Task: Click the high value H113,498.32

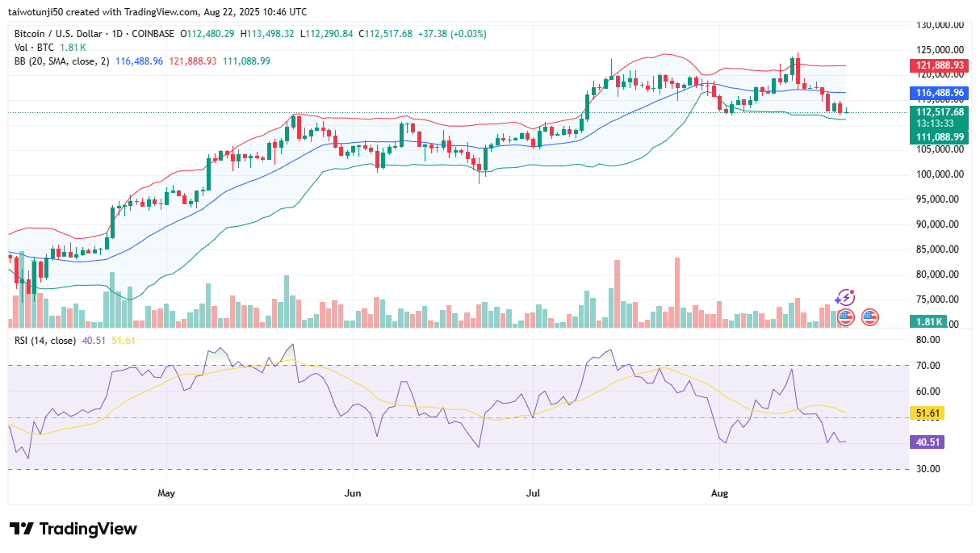Action: pyautogui.click(x=268, y=34)
